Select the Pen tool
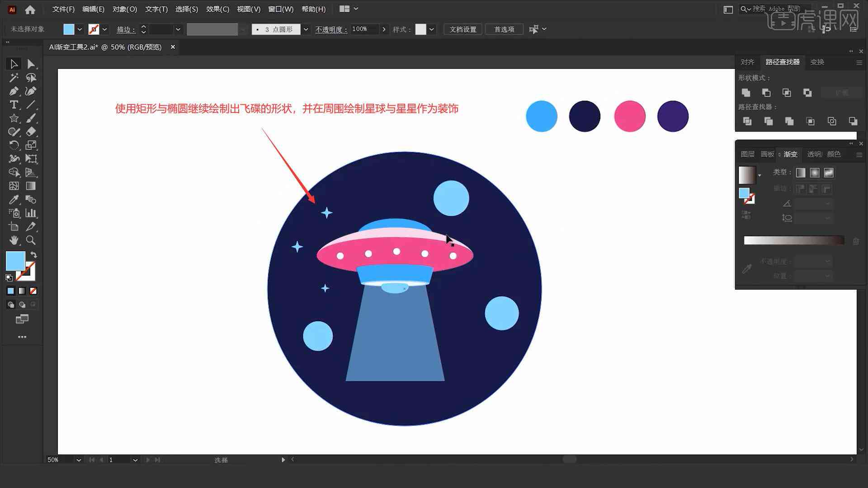 point(13,91)
